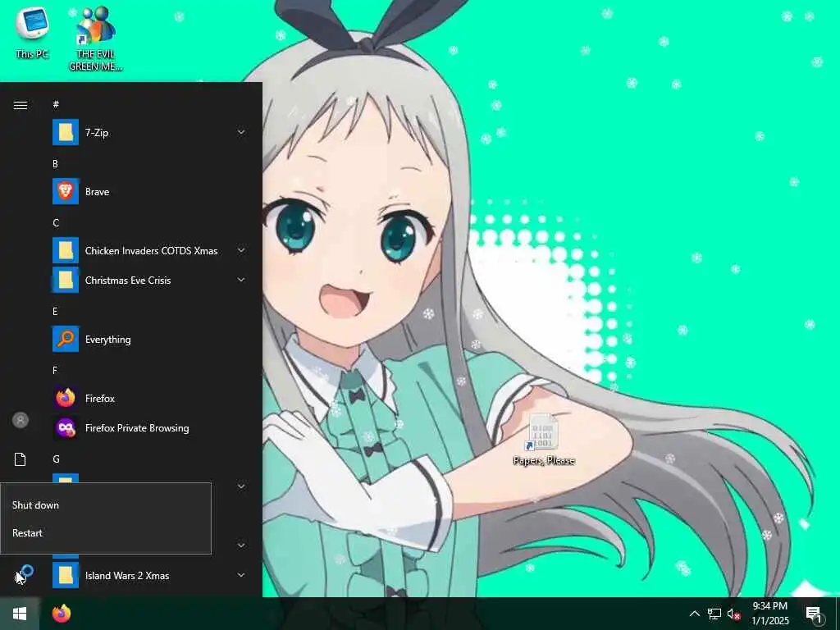Click the Windows Start button
The height and width of the screenshot is (630, 840).
coord(20,614)
